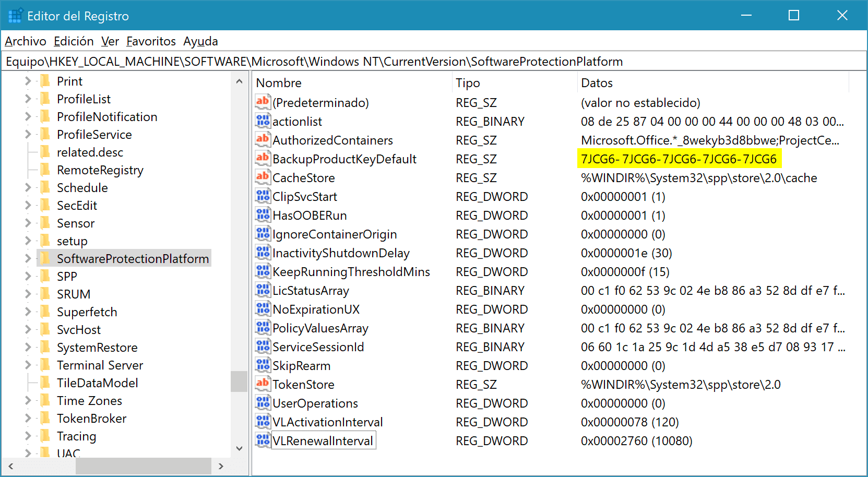Expand the ProfileList key
This screenshot has width=868, height=477.
28,99
